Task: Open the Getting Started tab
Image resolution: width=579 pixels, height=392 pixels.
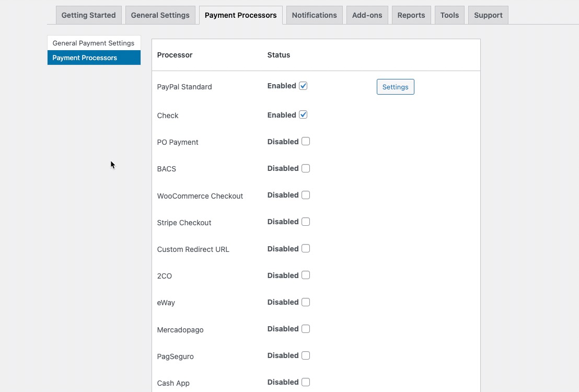Action: 88,15
